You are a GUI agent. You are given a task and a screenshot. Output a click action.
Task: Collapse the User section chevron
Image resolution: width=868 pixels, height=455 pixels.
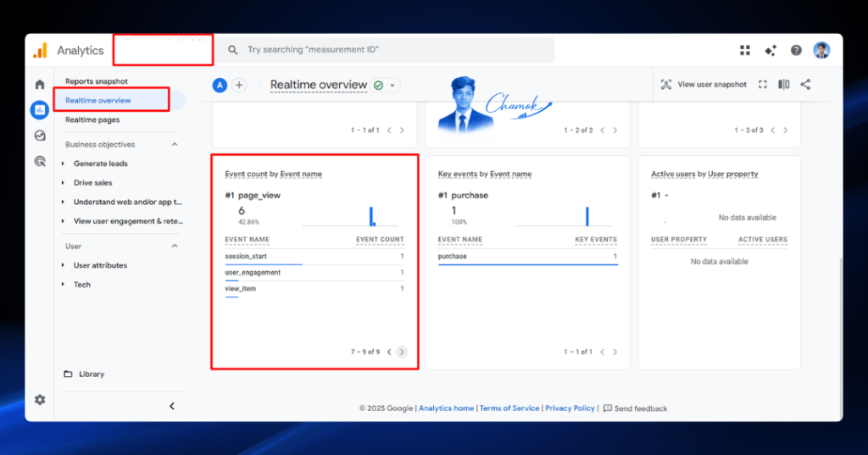pyautogui.click(x=175, y=246)
